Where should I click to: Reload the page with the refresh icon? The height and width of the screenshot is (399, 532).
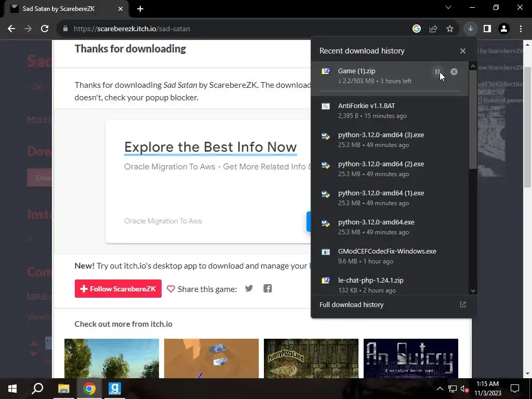45,29
